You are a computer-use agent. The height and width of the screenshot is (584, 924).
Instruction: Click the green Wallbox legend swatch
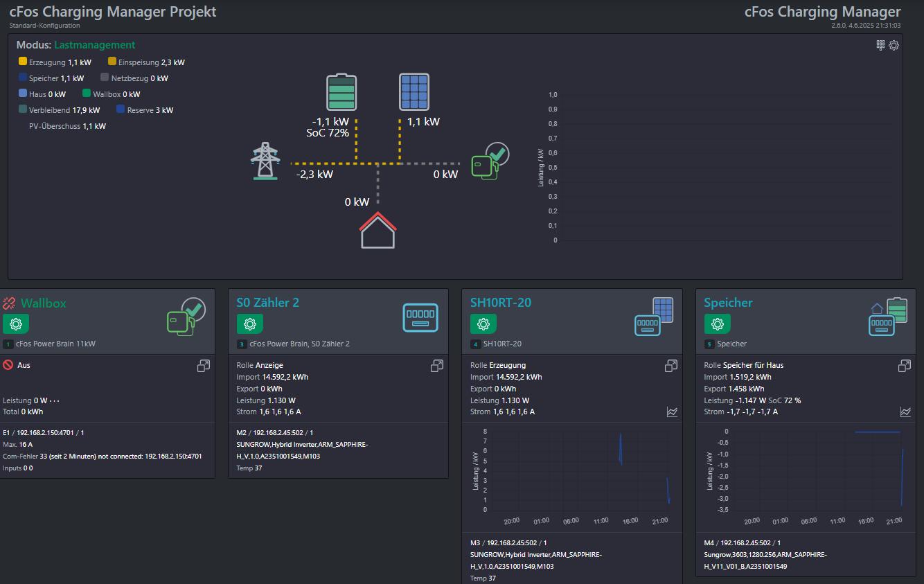pyautogui.click(x=87, y=94)
